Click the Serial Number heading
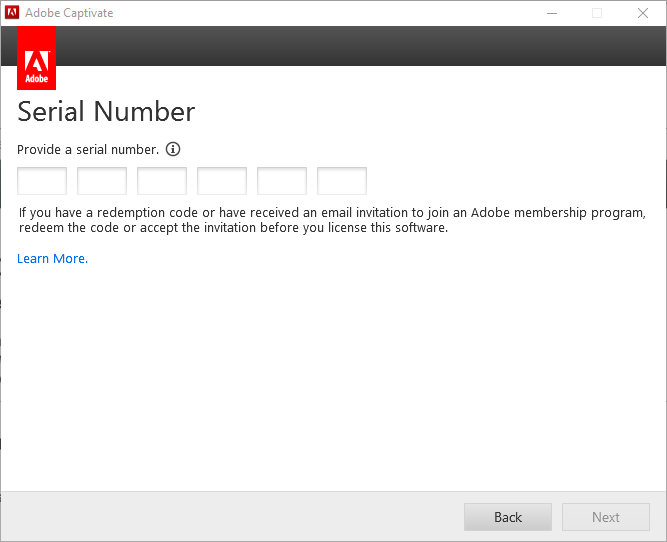The width and height of the screenshot is (667, 542). (x=106, y=111)
